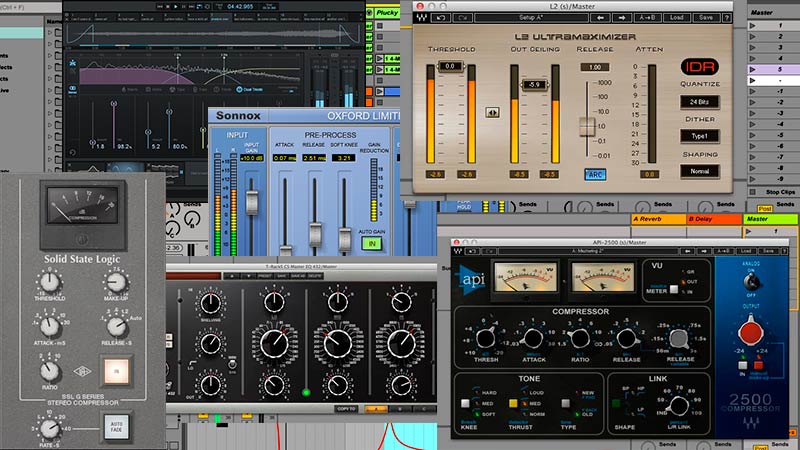Image resolution: width=800 pixels, height=450 pixels.
Task: Toggle Auto Gain IN on Oxford Limiter
Action: point(372,243)
